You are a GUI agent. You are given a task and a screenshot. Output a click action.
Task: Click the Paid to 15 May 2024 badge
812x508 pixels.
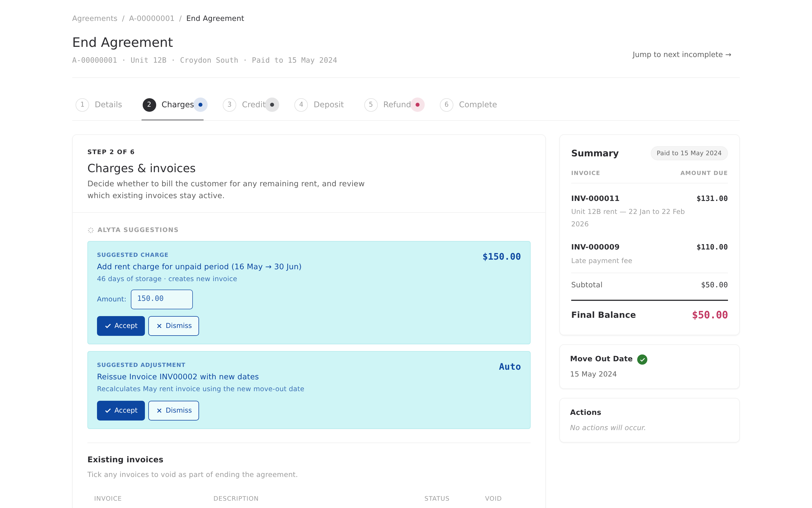click(689, 153)
